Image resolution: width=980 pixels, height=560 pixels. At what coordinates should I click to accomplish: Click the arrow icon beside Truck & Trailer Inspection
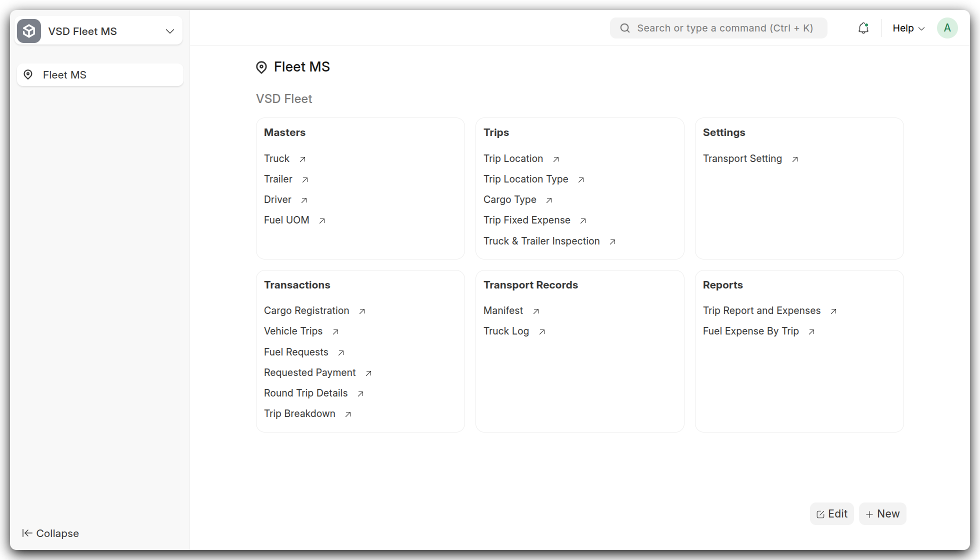point(612,242)
